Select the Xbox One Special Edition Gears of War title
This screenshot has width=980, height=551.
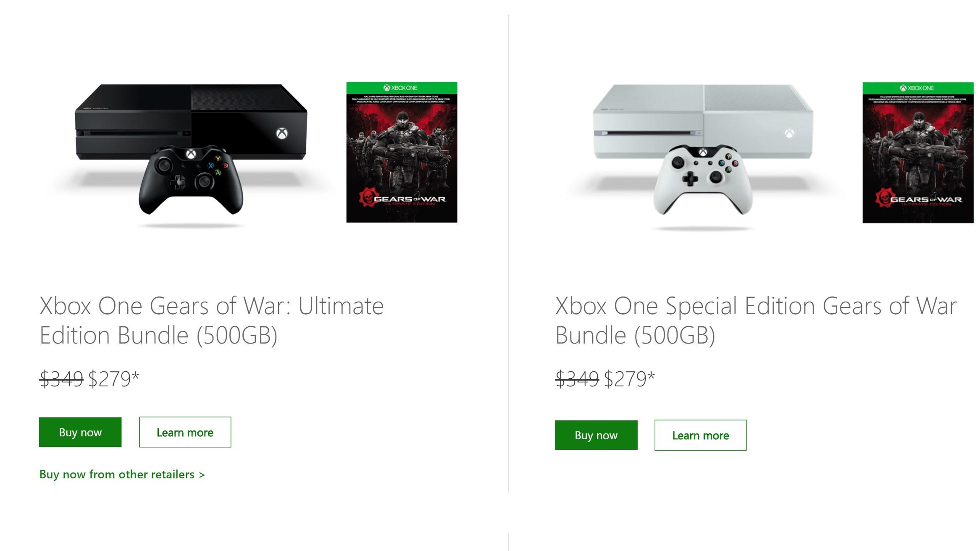(x=756, y=320)
